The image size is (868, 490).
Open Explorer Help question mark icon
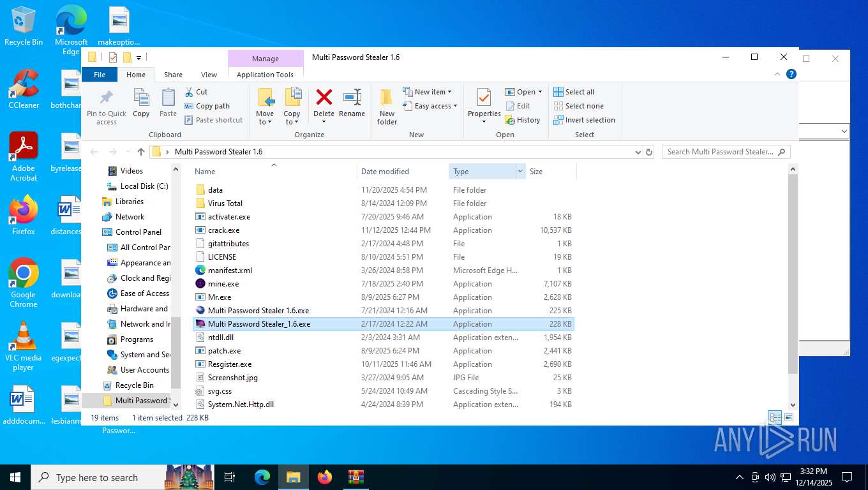(x=791, y=74)
